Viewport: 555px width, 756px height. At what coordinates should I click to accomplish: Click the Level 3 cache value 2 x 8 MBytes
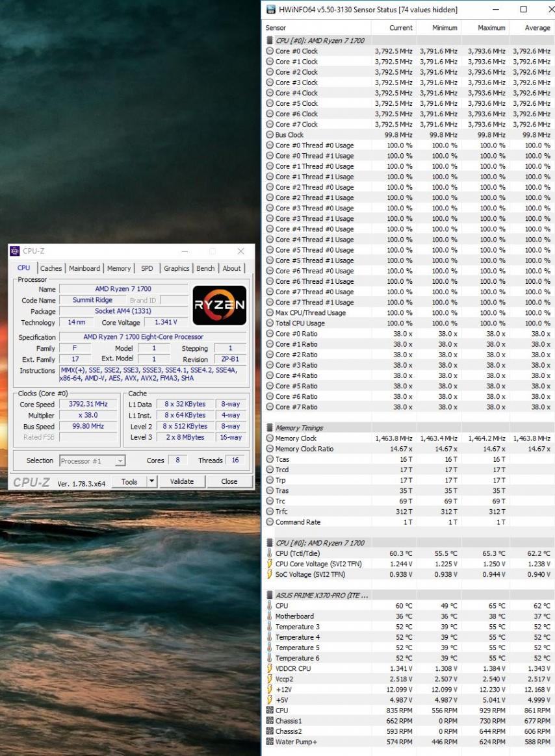point(185,437)
